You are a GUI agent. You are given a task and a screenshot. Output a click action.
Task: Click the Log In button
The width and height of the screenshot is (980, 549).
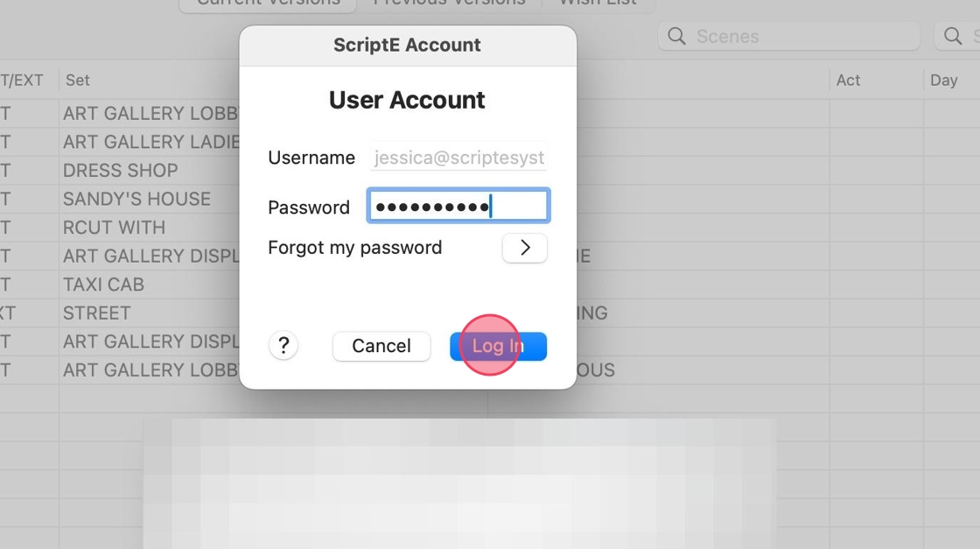498,347
